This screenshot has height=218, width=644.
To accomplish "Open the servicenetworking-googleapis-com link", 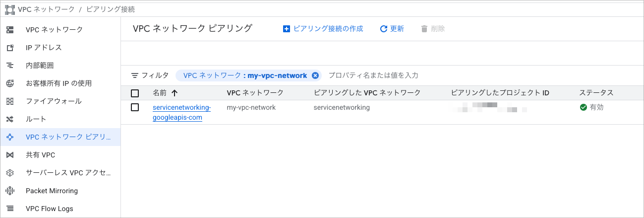I will pyautogui.click(x=181, y=113).
